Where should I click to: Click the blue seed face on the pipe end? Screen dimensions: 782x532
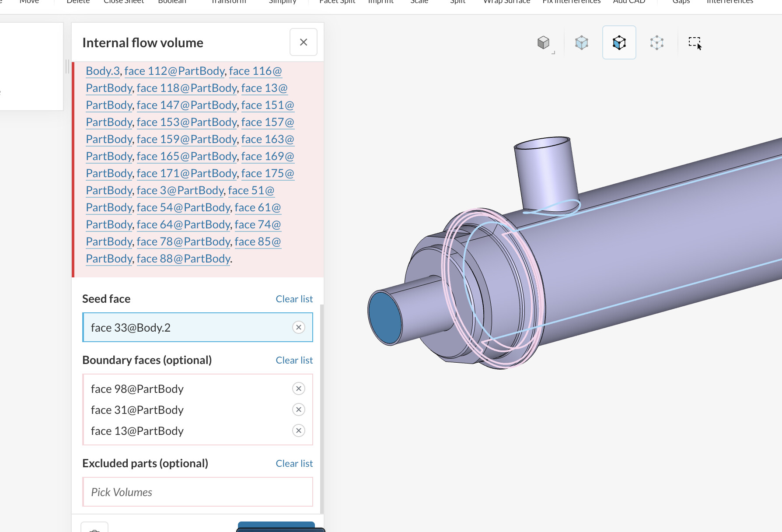[384, 318]
